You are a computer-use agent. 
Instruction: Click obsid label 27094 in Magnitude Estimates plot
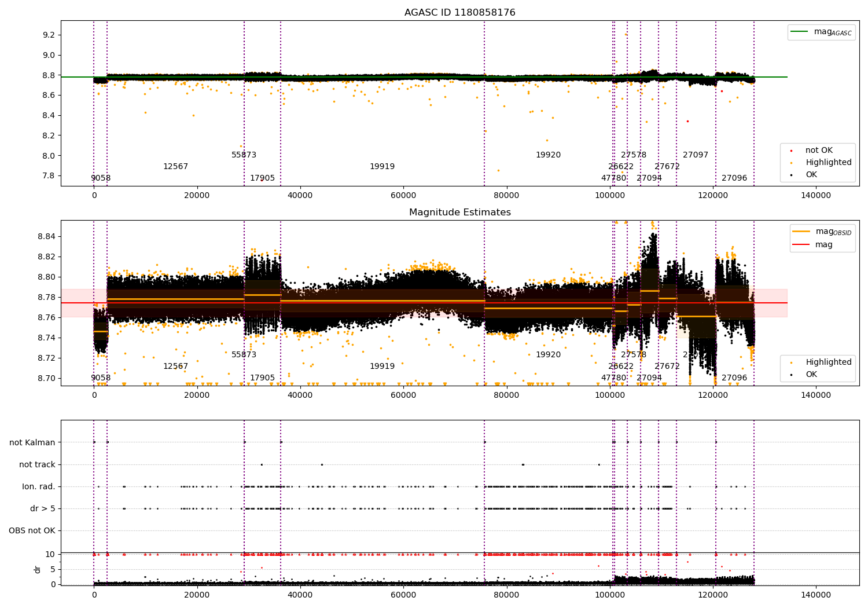(x=649, y=378)
